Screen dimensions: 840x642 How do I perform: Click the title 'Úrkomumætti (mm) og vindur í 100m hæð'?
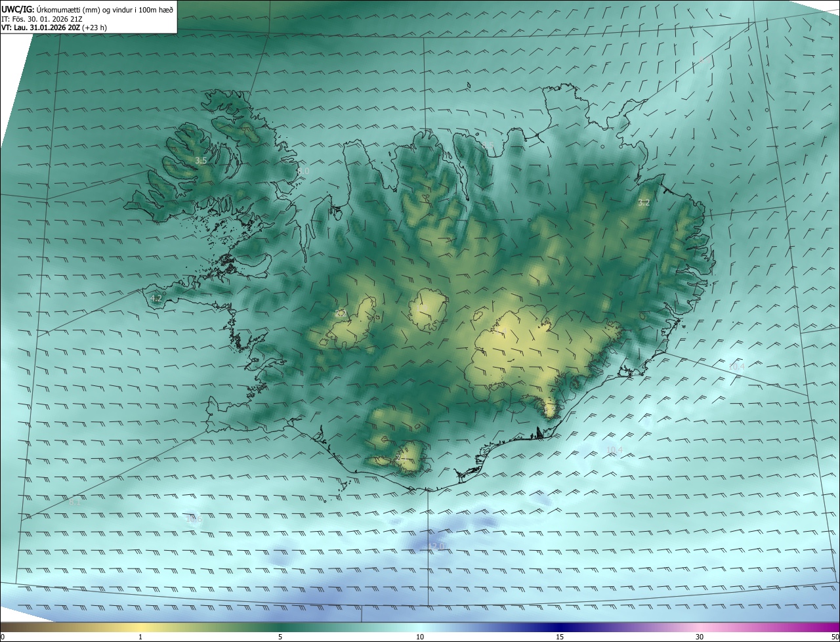(104, 9)
